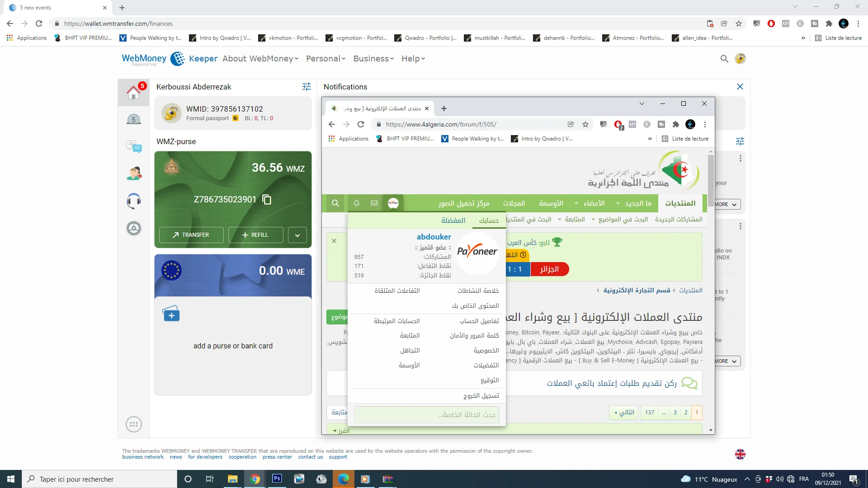Screen dimensions: 868x488
Task: Expand the Help menu
Action: pyautogui.click(x=413, y=59)
